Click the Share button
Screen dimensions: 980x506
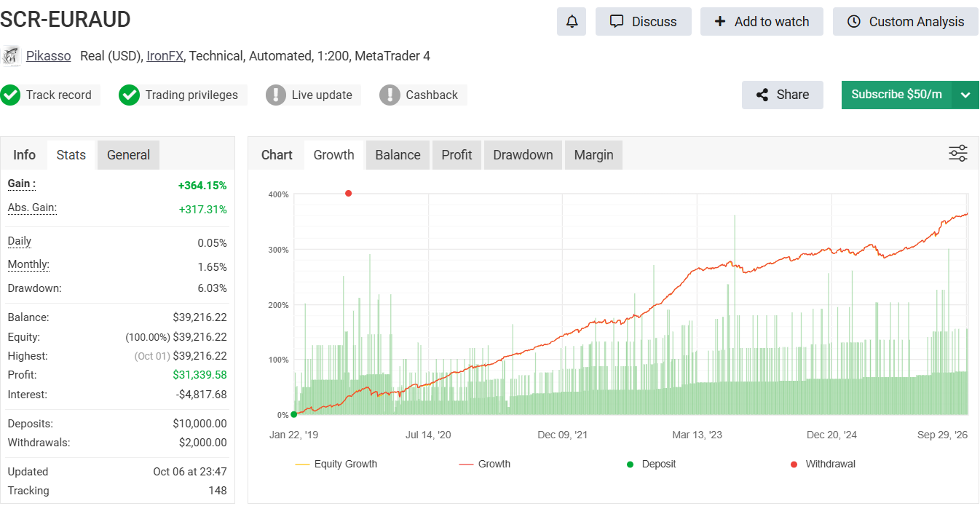783,95
